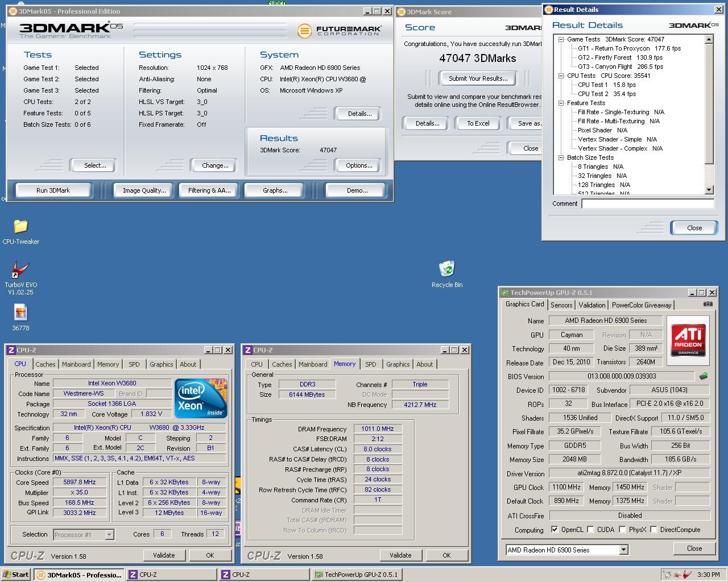The height and width of the screenshot is (582, 728).
Task: Open the Processor #1 selection dropdown
Action: click(x=109, y=535)
